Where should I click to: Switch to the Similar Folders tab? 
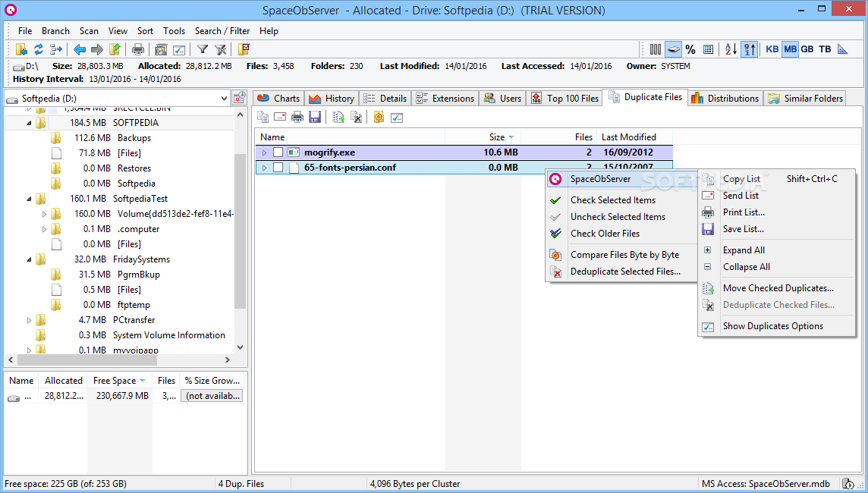(x=806, y=98)
